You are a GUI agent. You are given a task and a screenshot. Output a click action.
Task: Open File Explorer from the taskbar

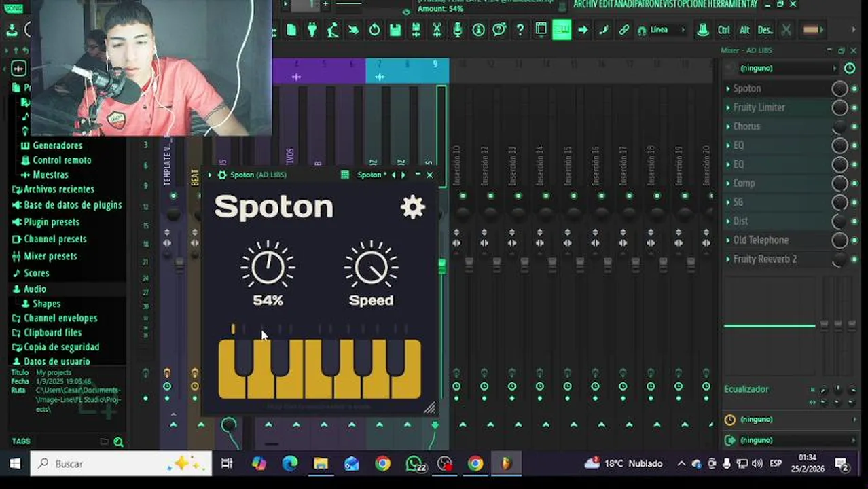[321, 463]
